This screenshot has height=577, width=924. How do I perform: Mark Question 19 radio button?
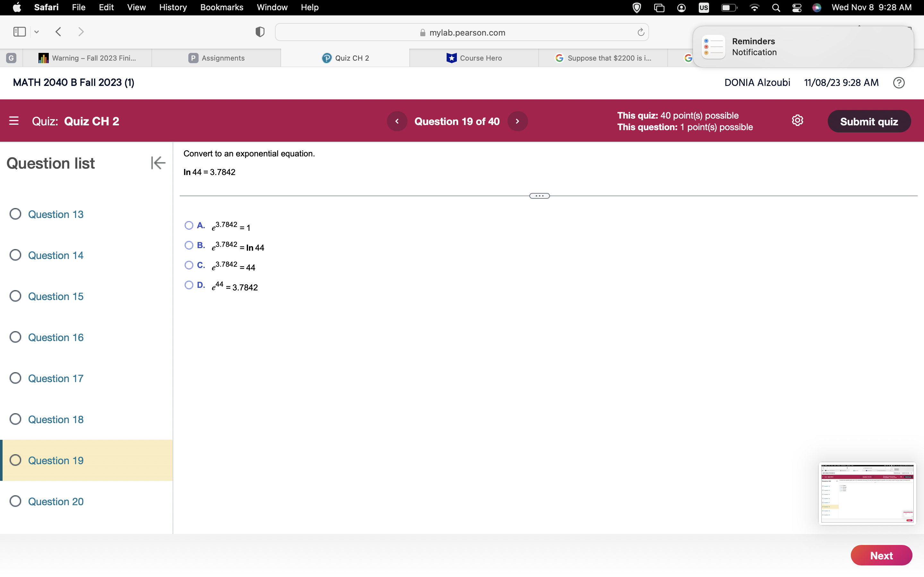pyautogui.click(x=15, y=460)
